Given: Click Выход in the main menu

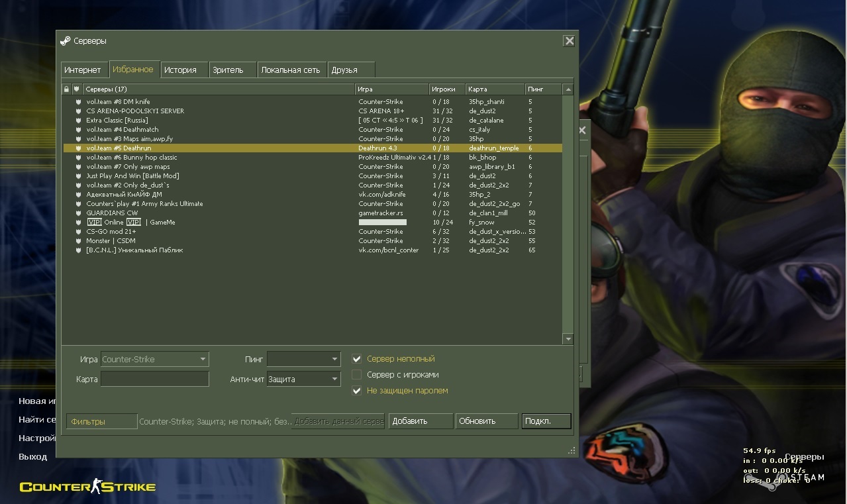Looking at the screenshot, I should [33, 457].
